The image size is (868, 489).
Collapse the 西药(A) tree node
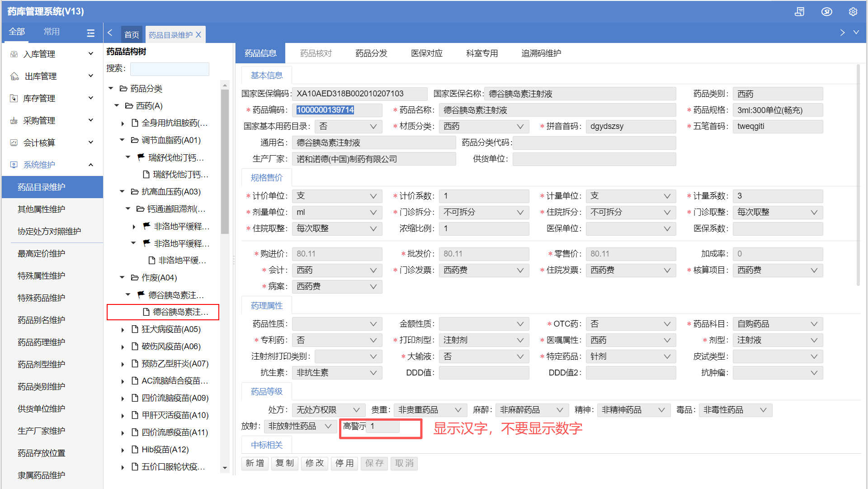(x=117, y=105)
